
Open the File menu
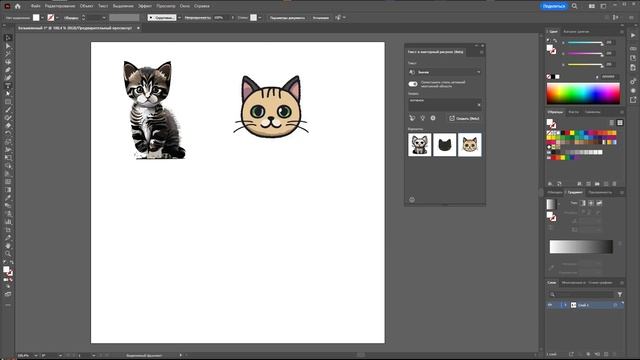click(36, 6)
